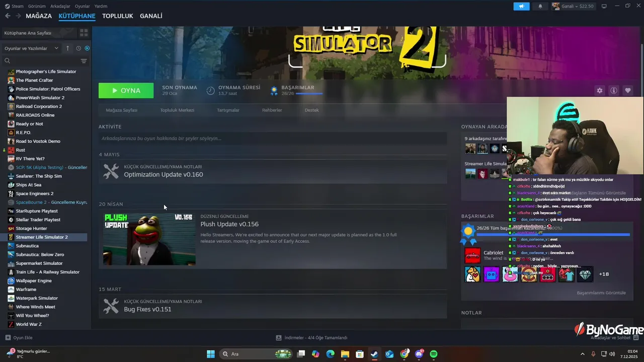Open the TOPLULUK tab
644x362 pixels.
tap(118, 16)
